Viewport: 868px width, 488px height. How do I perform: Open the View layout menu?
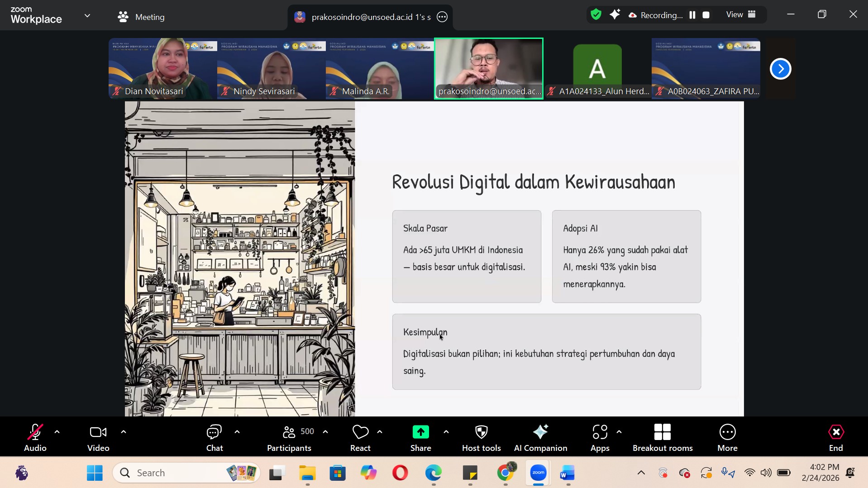(741, 14)
